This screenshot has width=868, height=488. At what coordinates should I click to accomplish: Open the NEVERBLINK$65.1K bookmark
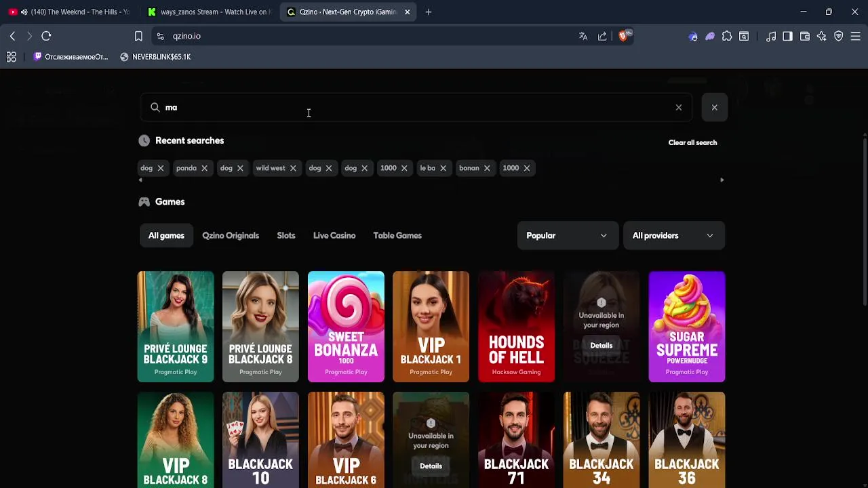(x=155, y=57)
